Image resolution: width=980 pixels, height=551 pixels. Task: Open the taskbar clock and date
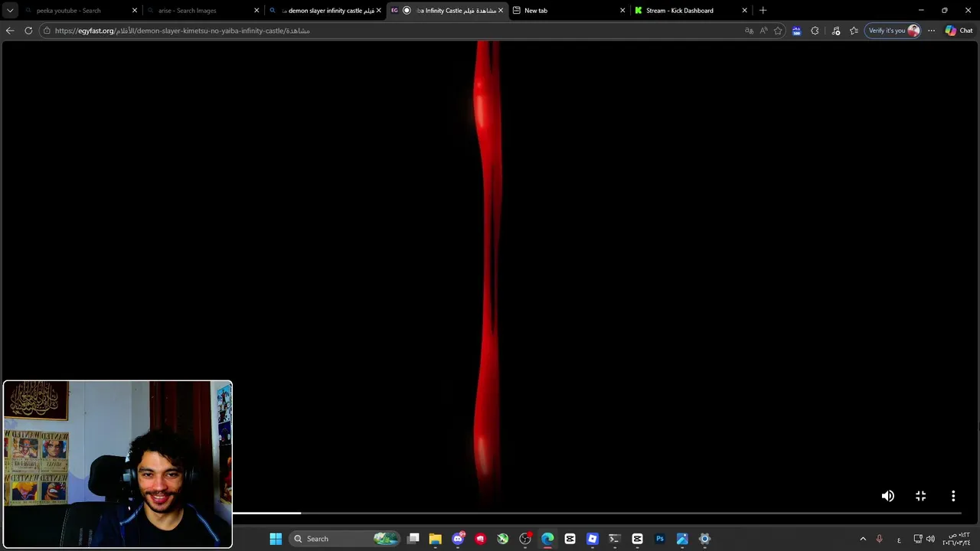pyautogui.click(x=956, y=539)
